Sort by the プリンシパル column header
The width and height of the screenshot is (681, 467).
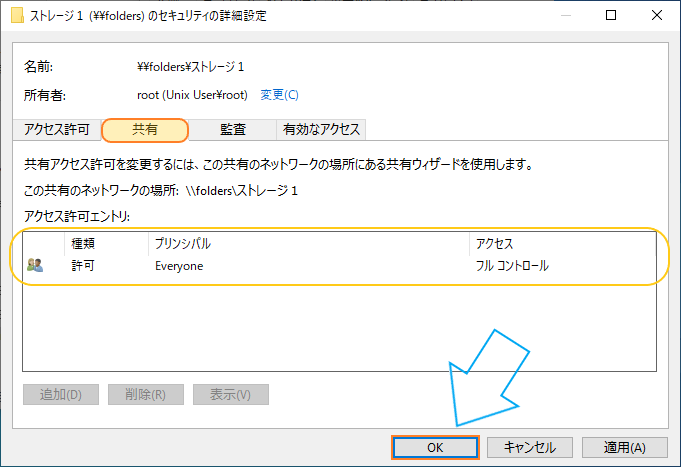tap(309, 243)
